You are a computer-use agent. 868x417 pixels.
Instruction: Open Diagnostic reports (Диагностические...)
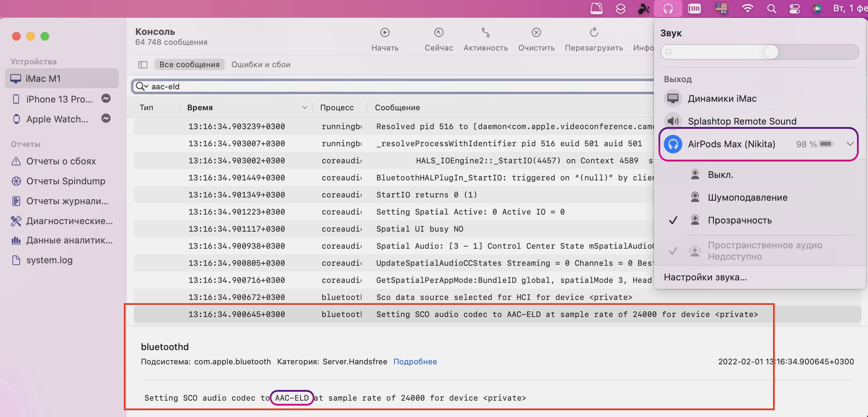tap(62, 221)
